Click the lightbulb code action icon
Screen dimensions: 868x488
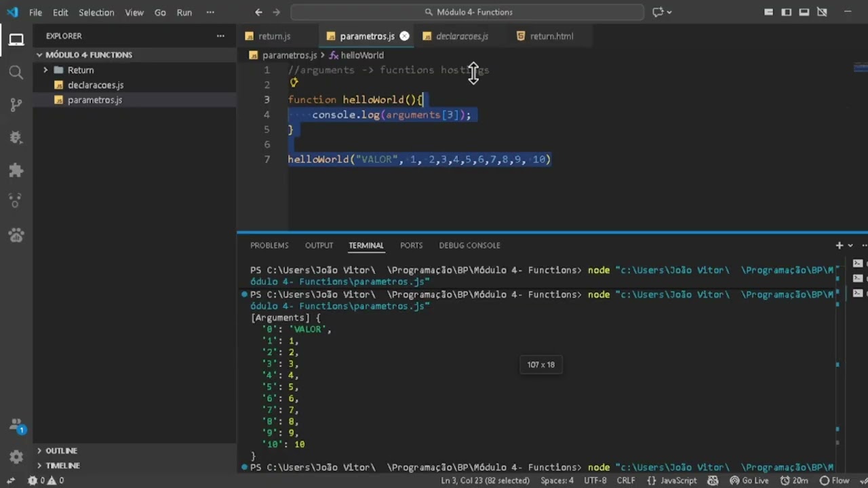tap(294, 83)
